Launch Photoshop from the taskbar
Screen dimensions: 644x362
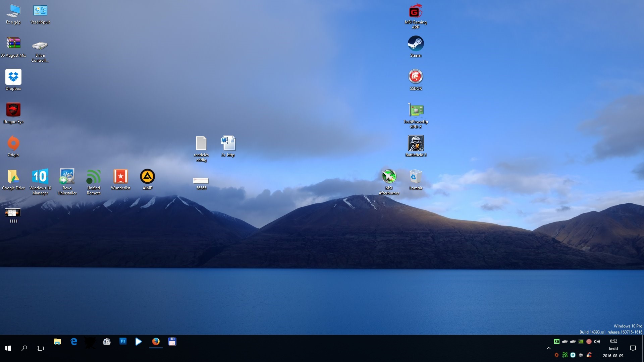(x=123, y=341)
